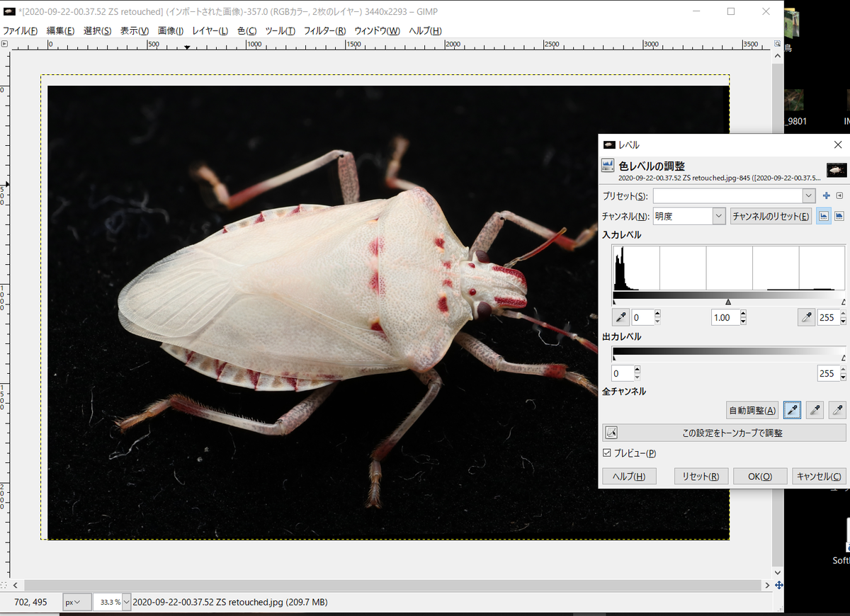Click the input gamma midpoint triangle slider

pyautogui.click(x=728, y=302)
